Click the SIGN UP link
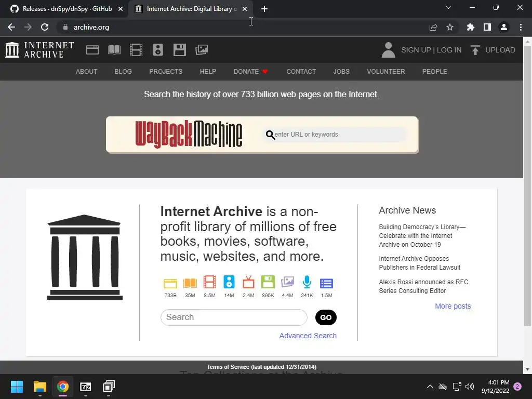Image resolution: width=532 pixels, height=399 pixels. point(416,50)
